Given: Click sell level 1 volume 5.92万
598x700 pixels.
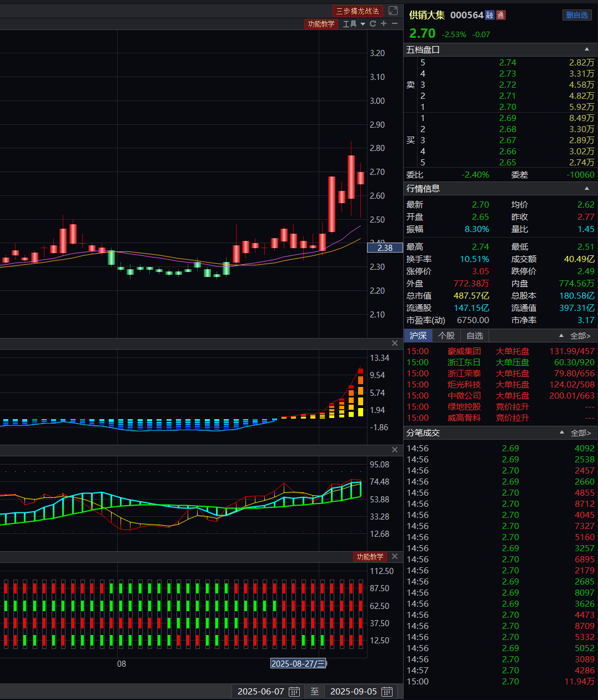Looking at the screenshot, I should click(581, 107).
